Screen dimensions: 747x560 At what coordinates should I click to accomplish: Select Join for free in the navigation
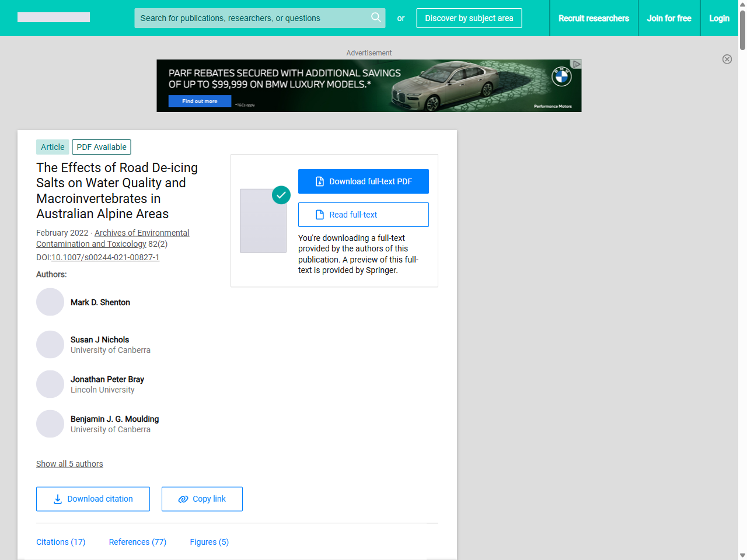click(669, 18)
